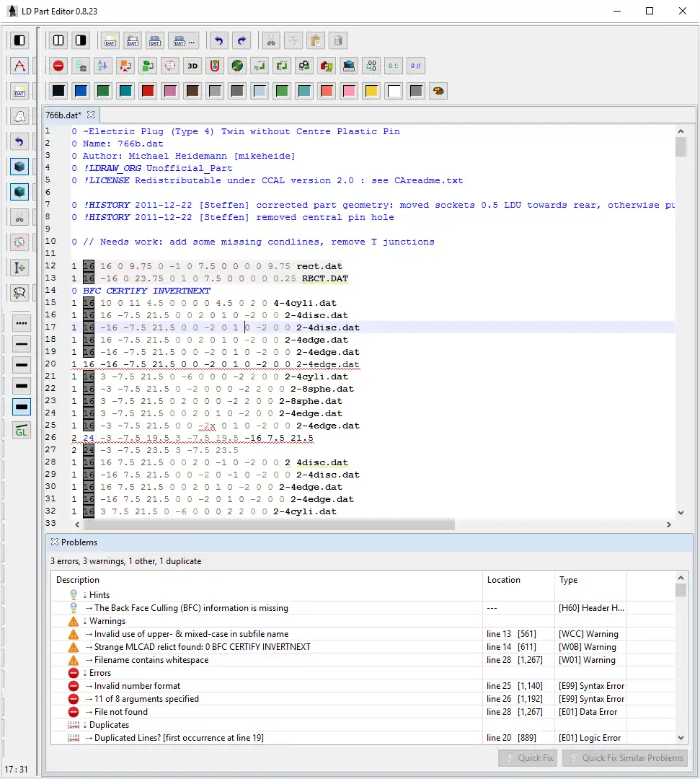Click the Save DAT file icon
The width and height of the screenshot is (700, 779).
pyautogui.click(x=154, y=40)
